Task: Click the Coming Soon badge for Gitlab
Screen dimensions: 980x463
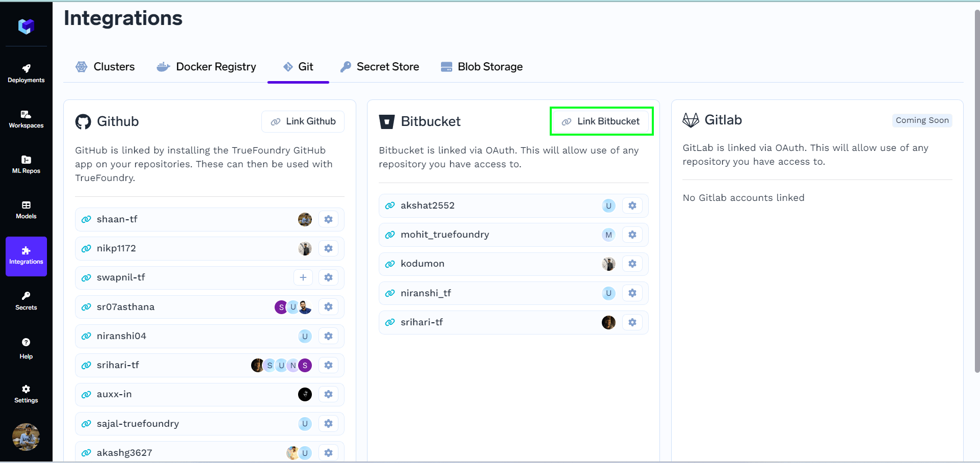Action: [x=922, y=120]
